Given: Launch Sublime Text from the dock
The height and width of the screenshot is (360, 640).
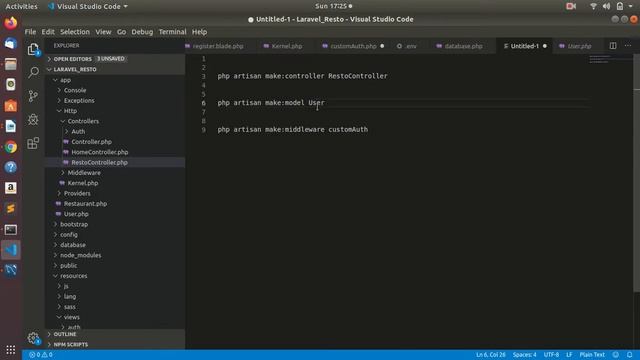Looking at the screenshot, I should [x=11, y=209].
